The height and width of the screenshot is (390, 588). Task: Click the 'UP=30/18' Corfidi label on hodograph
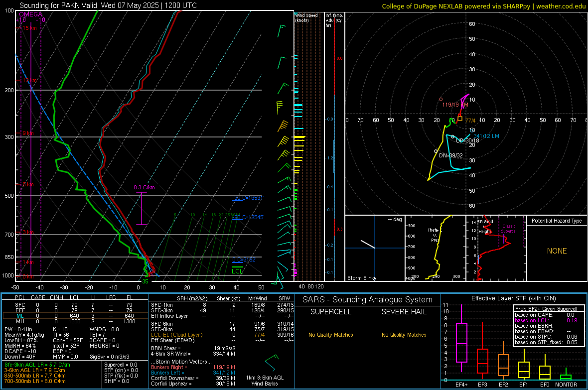467,140
